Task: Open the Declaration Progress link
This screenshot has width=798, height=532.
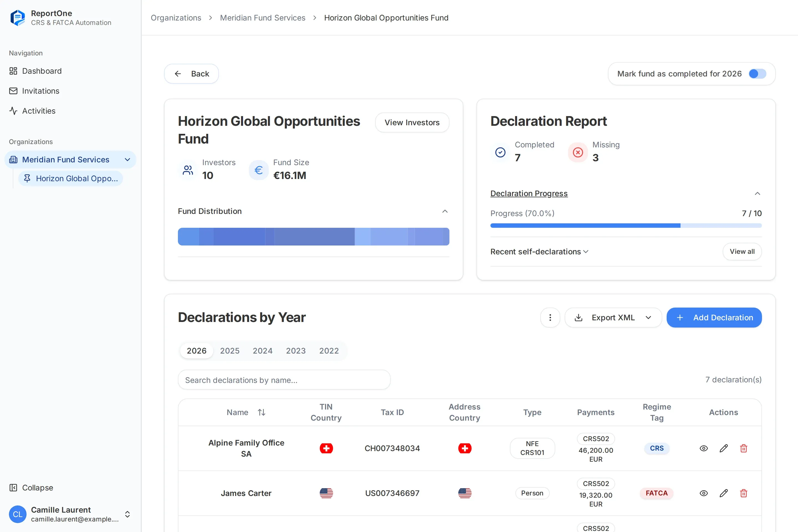Action: (x=529, y=193)
